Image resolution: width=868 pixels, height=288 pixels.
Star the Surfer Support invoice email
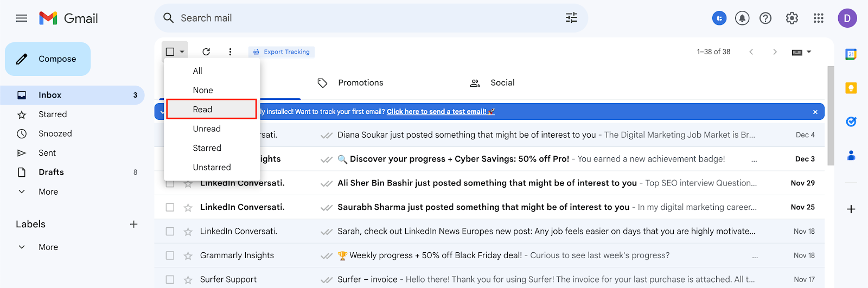188,280
